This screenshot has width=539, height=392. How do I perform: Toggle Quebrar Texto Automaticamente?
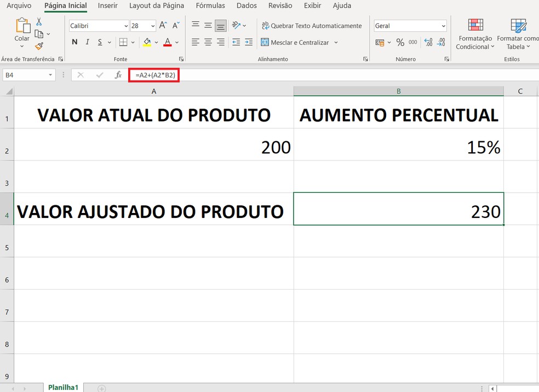(x=312, y=26)
